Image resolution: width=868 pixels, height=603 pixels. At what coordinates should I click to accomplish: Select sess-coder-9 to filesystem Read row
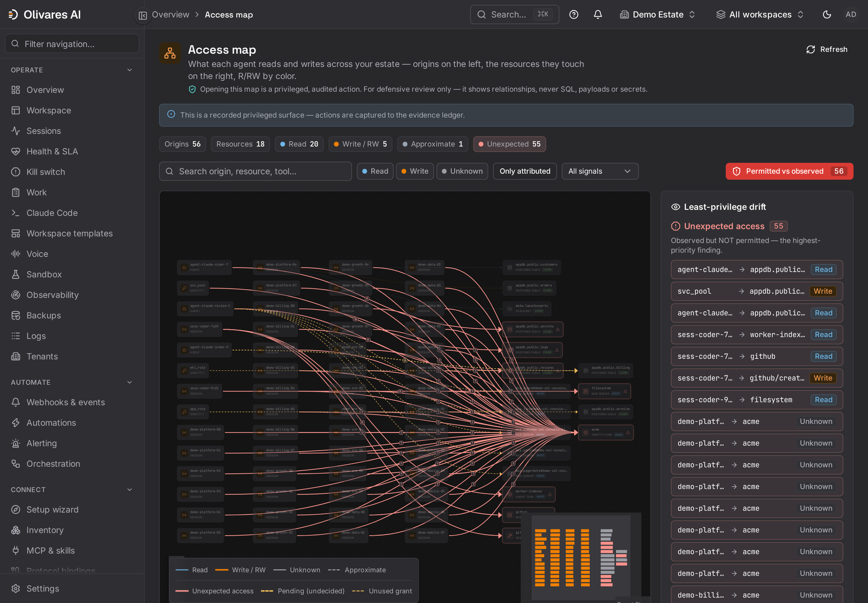pos(756,400)
